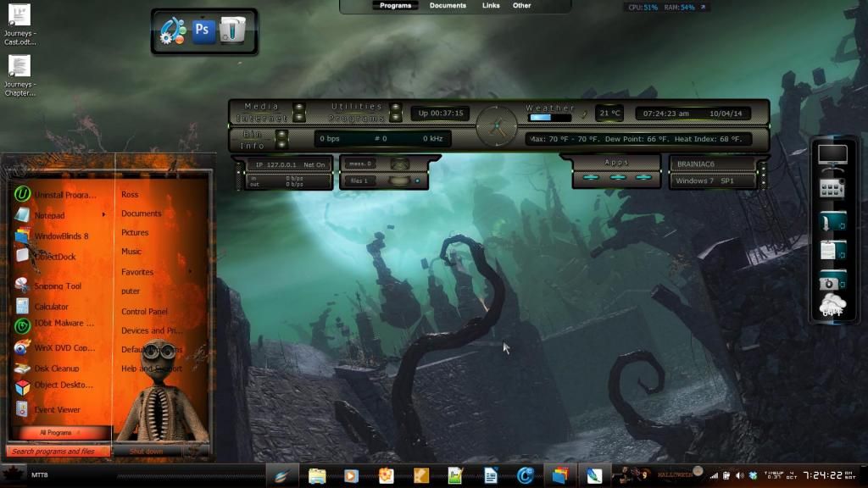Click the Uninstall Programs icon in Start menu
The height and width of the screenshot is (488, 868).
coord(22,194)
